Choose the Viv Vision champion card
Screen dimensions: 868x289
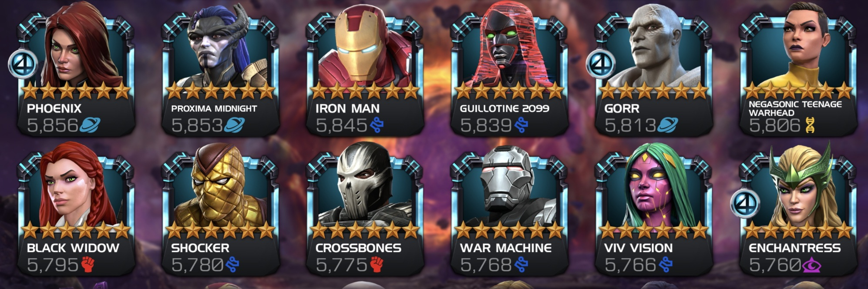(x=653, y=211)
